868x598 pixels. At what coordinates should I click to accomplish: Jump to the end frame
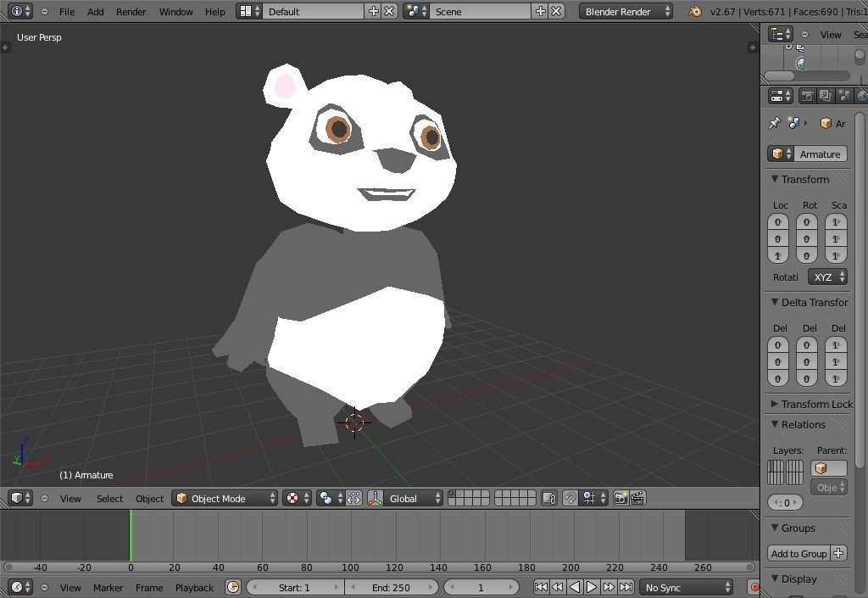click(x=626, y=587)
